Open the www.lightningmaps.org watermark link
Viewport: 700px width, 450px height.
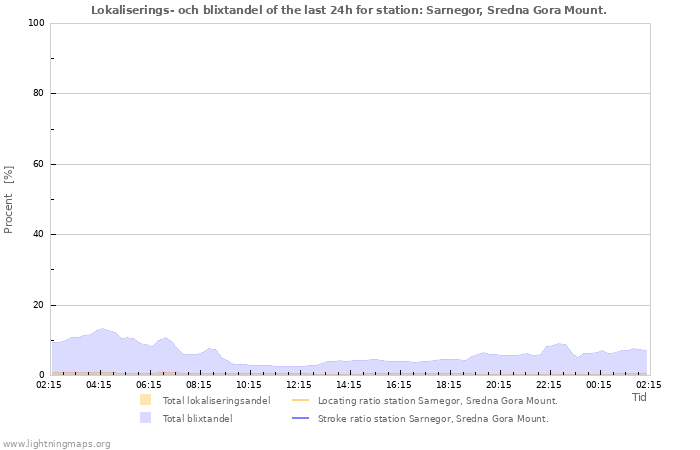pyautogui.click(x=56, y=443)
